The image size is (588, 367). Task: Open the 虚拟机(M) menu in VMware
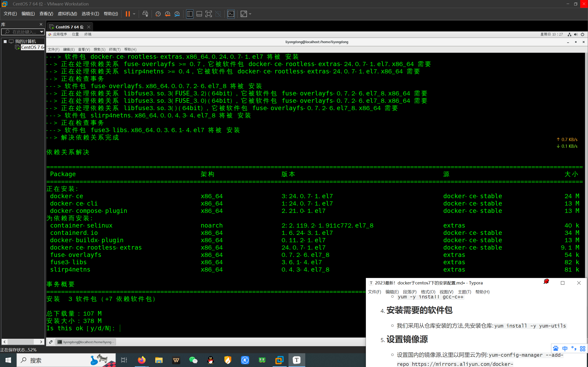pos(68,14)
